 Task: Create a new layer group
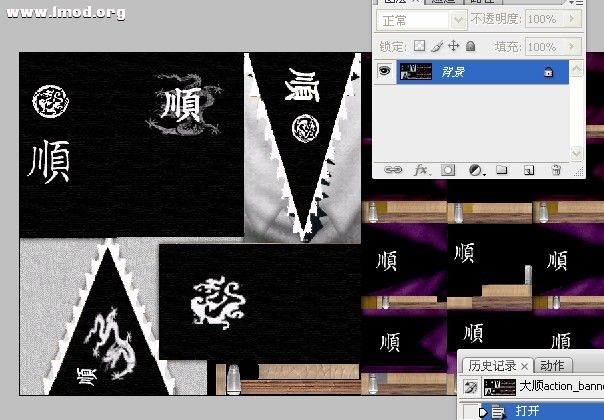pyautogui.click(x=502, y=171)
